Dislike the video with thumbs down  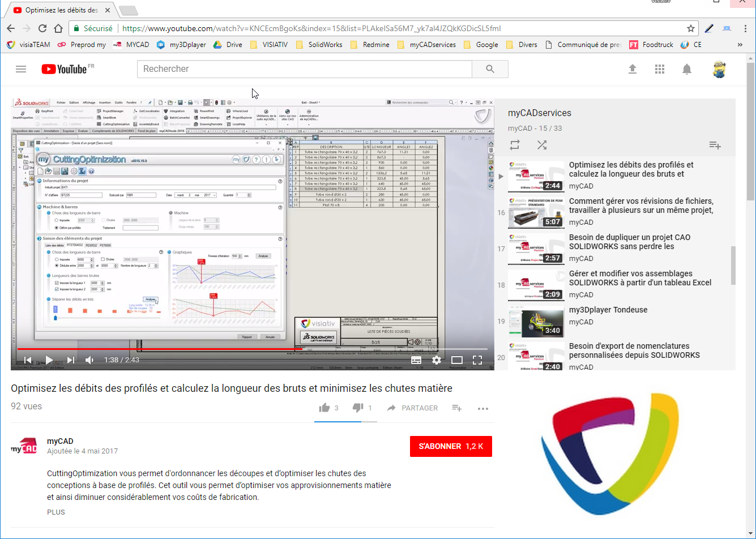[x=357, y=408]
